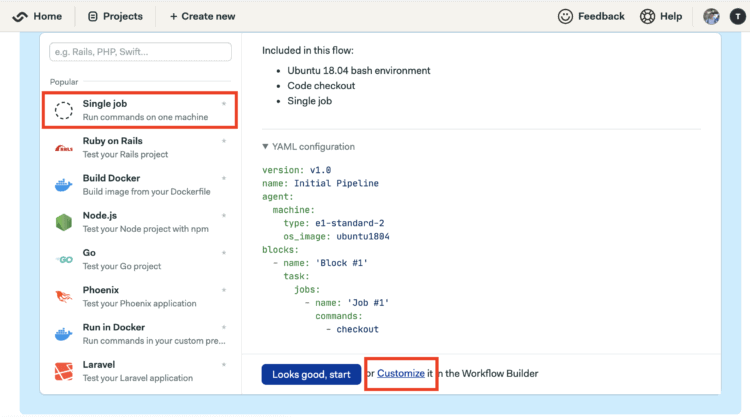Click the Laravel red logo icon
Viewport: 750px width, 417px height.
point(64,371)
